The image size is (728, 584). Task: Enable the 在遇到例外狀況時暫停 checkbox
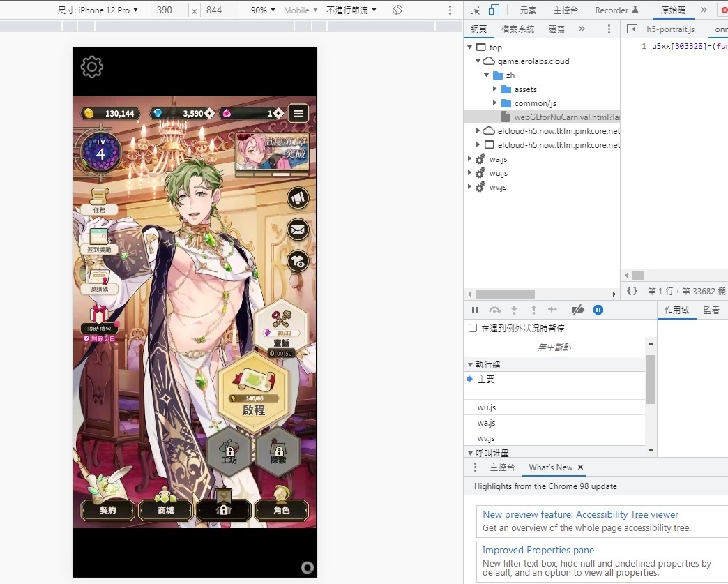coord(473,328)
